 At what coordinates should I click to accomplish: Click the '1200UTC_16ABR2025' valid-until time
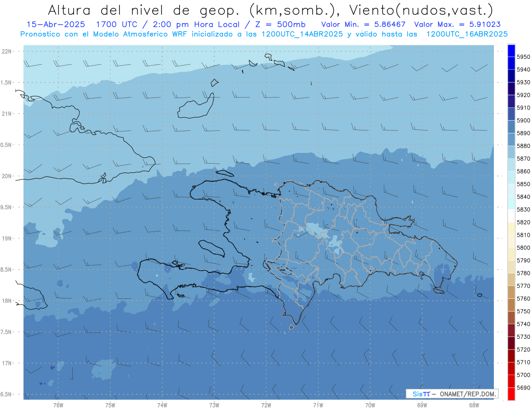tap(467, 34)
